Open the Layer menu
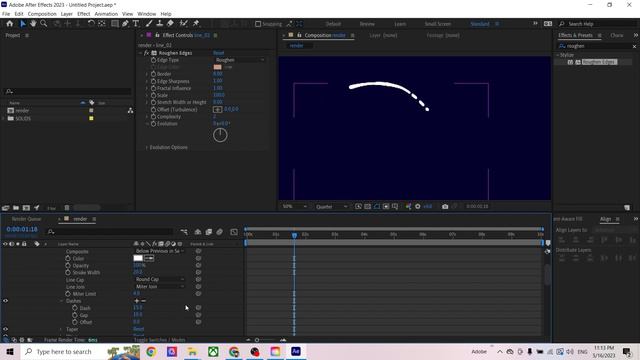The width and height of the screenshot is (640, 360). point(67,14)
